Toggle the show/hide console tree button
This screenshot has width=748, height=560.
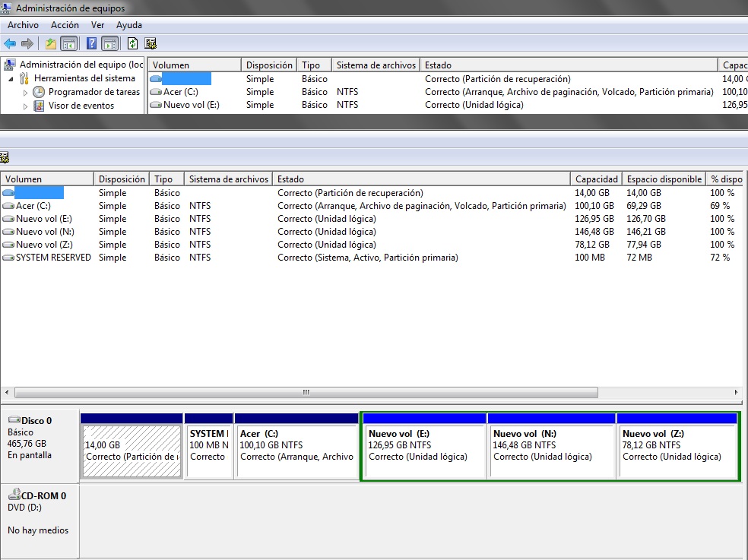coord(68,43)
